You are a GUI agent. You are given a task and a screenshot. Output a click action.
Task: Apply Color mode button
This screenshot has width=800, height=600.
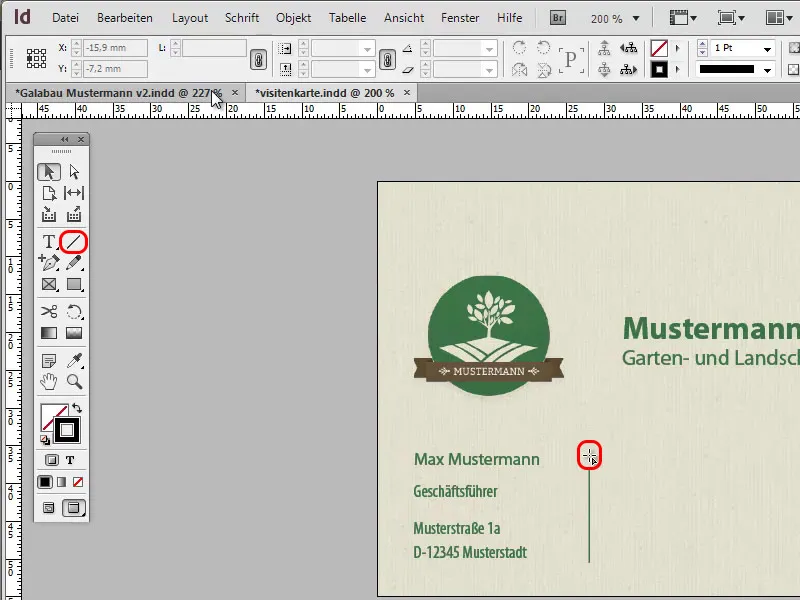(45, 482)
